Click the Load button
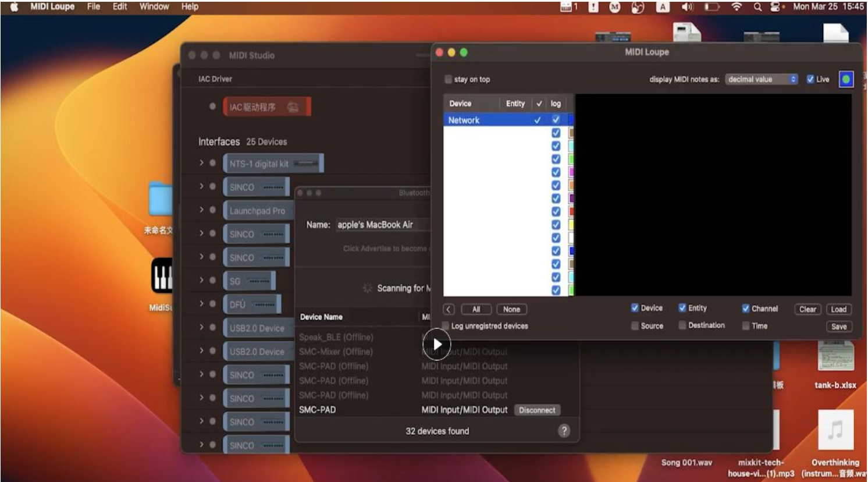Screen dimensions: 868x482 tap(838, 309)
